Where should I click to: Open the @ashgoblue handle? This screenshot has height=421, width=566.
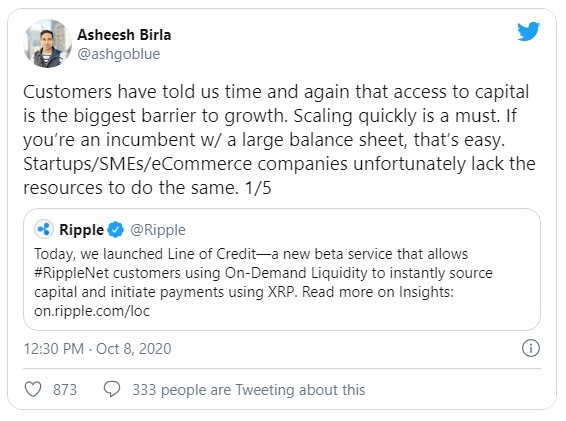click(x=119, y=54)
